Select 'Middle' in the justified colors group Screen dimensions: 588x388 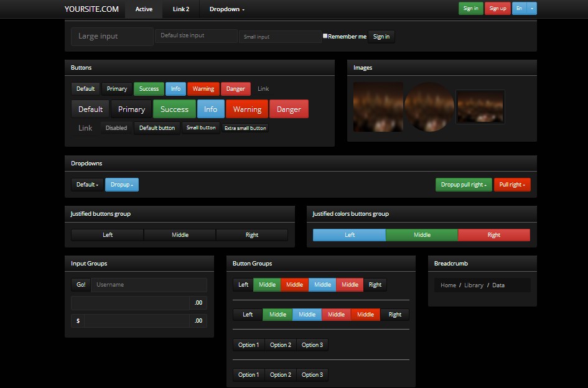tap(421, 234)
